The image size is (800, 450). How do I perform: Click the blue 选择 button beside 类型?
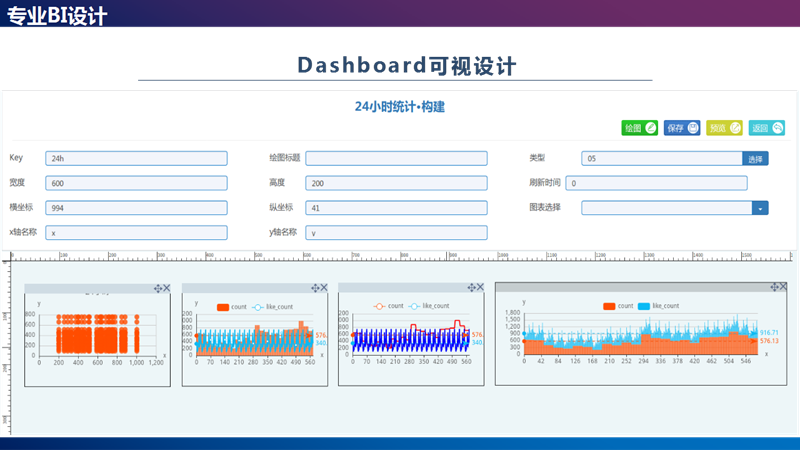click(x=755, y=158)
